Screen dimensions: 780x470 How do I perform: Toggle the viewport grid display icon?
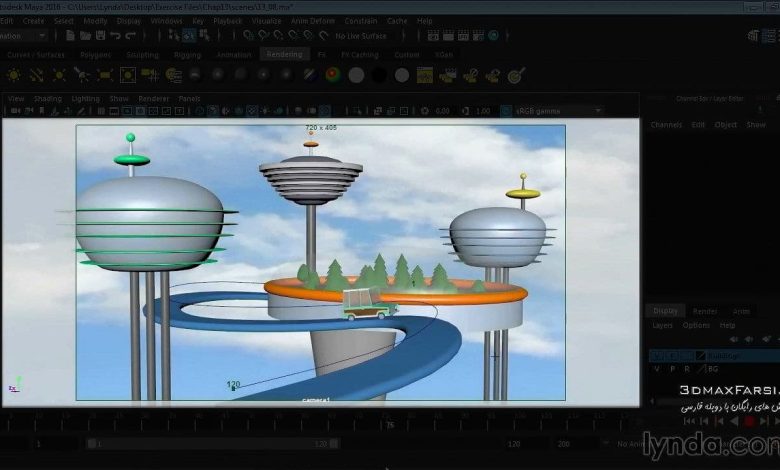coord(101,111)
